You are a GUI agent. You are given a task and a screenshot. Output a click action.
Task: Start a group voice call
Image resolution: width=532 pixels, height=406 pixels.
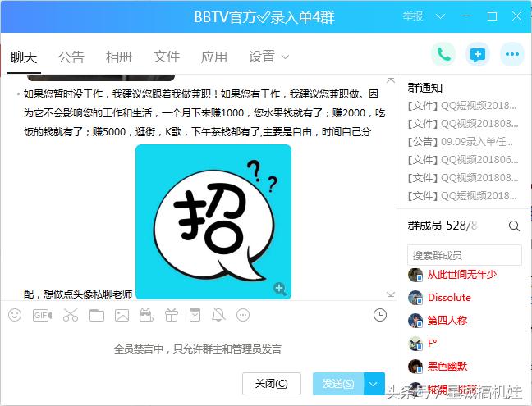pyautogui.click(x=443, y=54)
